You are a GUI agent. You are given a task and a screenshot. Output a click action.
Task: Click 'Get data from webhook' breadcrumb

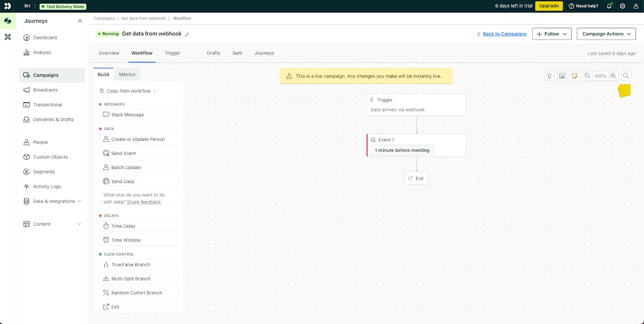[x=143, y=19]
